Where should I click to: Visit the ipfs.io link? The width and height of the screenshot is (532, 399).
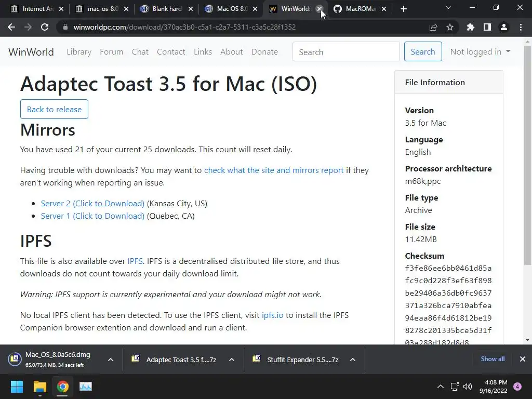pos(272,315)
